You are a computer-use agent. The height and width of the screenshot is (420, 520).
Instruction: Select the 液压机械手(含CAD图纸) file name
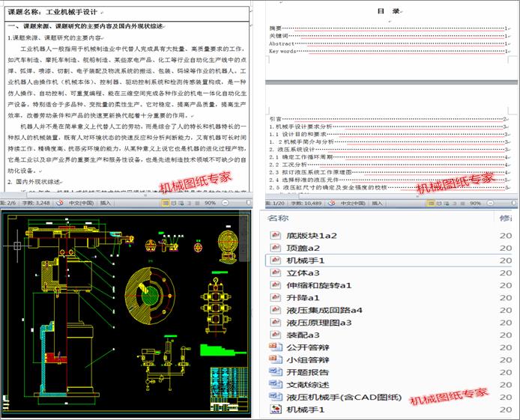pyautogui.click(x=344, y=397)
